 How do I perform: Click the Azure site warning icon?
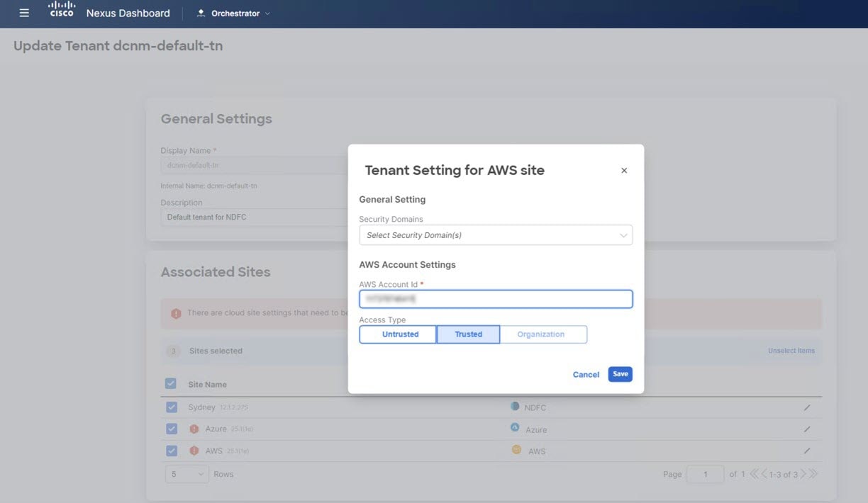(194, 429)
